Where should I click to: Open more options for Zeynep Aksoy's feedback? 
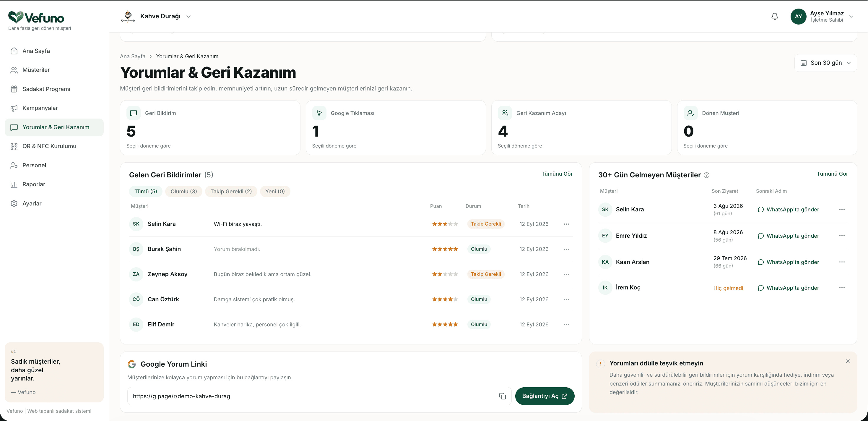click(566, 274)
